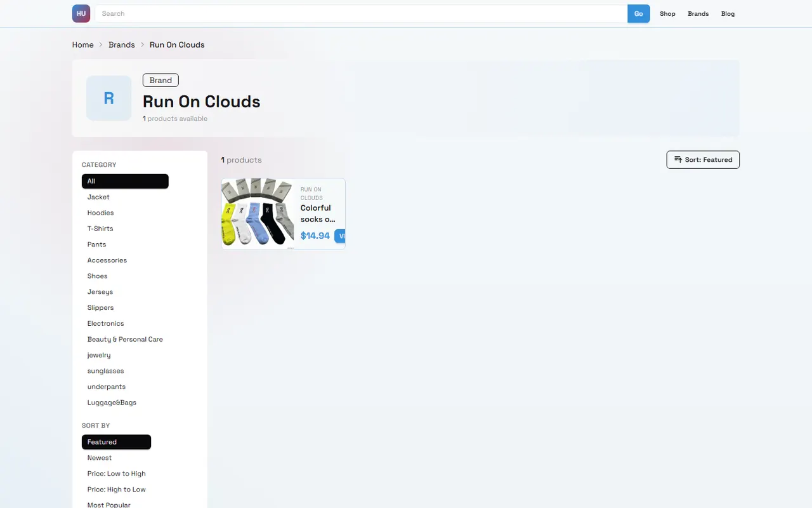Filter by Accessories category

pyautogui.click(x=107, y=260)
